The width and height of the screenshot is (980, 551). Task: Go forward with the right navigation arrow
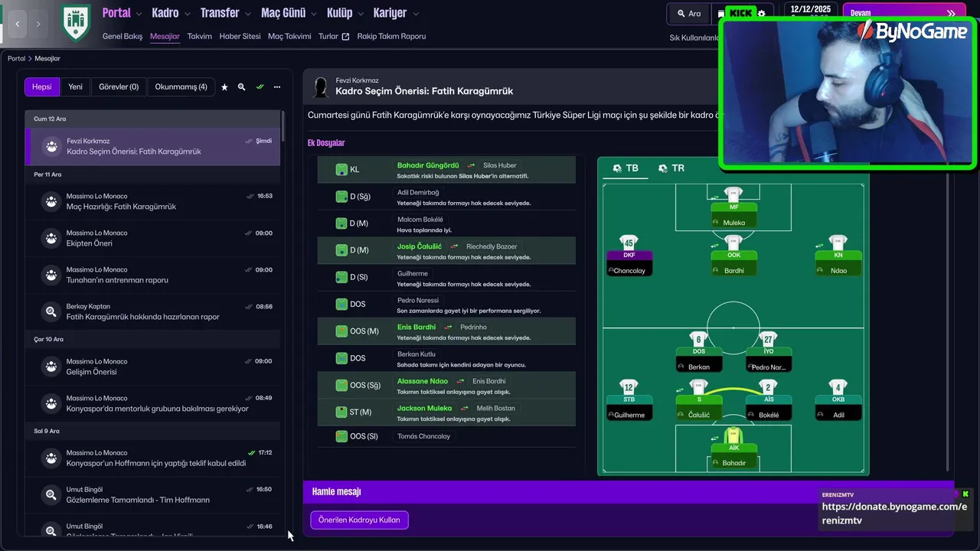[38, 24]
